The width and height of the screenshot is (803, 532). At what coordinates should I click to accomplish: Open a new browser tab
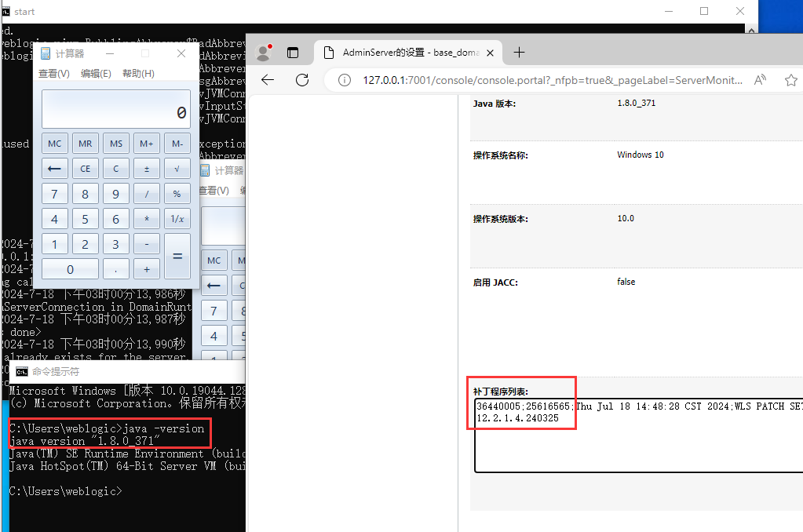click(x=520, y=53)
